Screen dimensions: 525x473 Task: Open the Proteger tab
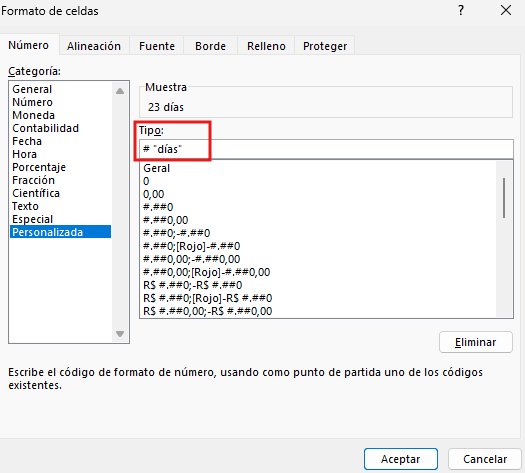pyautogui.click(x=325, y=46)
